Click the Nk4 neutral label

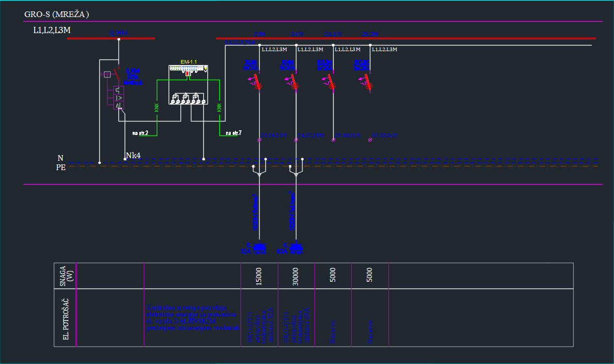tap(133, 155)
